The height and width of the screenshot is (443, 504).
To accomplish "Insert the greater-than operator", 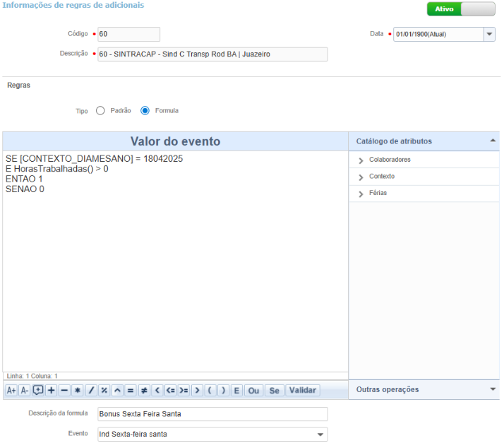I will [197, 390].
